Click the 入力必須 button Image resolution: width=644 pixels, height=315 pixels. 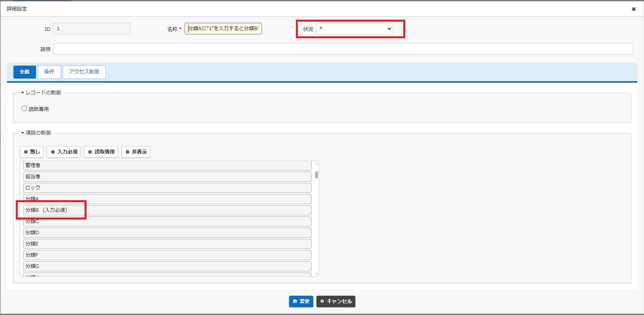point(64,152)
